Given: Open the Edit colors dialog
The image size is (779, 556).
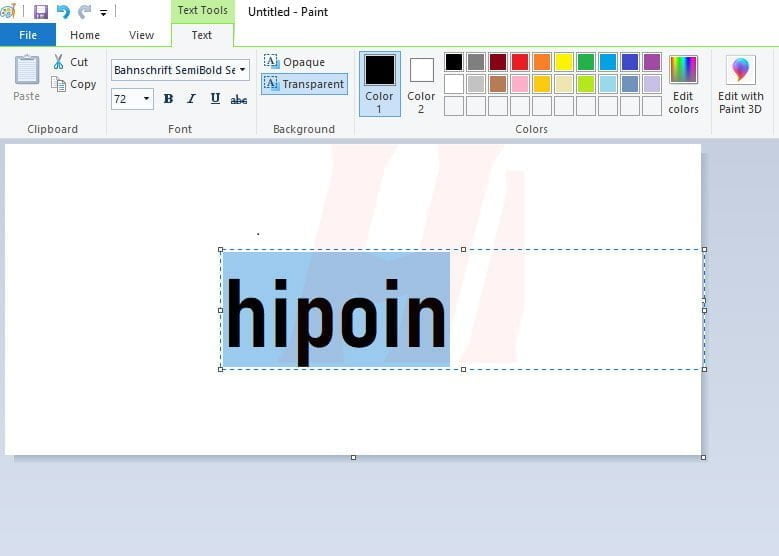Looking at the screenshot, I should (684, 84).
